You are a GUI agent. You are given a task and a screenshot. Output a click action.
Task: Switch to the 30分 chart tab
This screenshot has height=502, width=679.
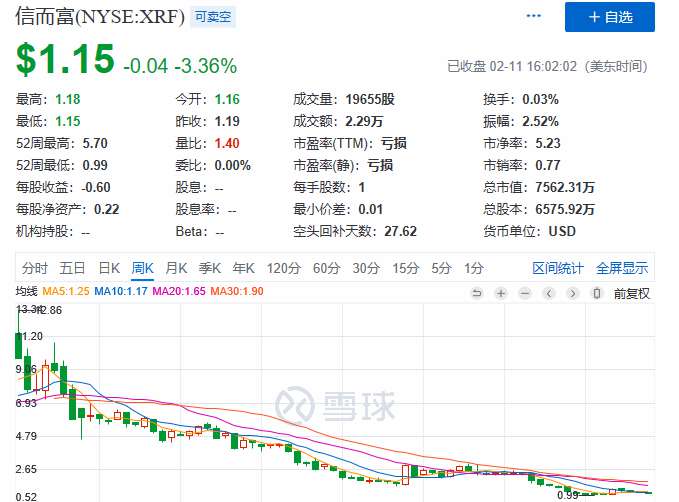[366, 268]
